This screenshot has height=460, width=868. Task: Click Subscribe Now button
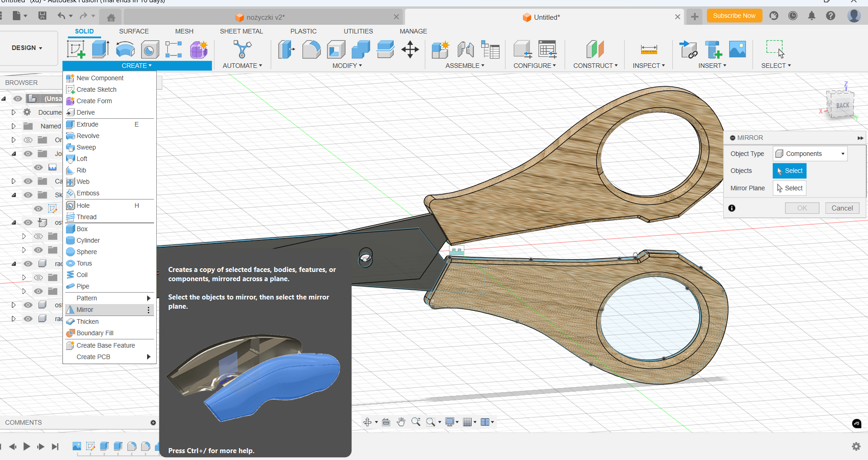734,16
